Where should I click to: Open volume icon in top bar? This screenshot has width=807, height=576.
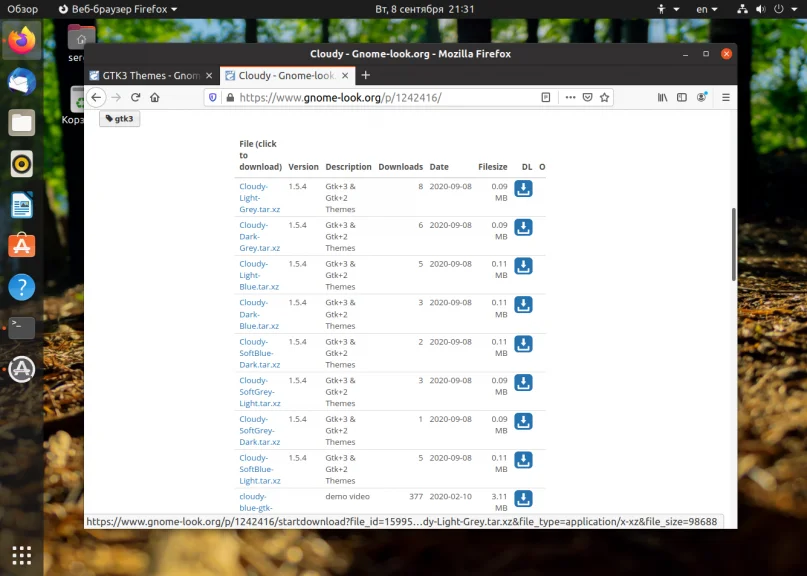(x=760, y=9)
